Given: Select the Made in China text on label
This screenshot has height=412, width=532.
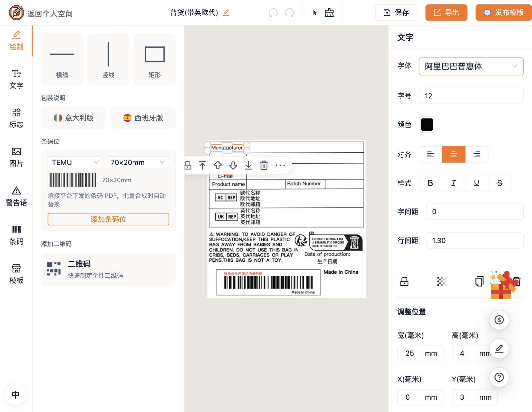Looking at the screenshot, I should [x=341, y=272].
